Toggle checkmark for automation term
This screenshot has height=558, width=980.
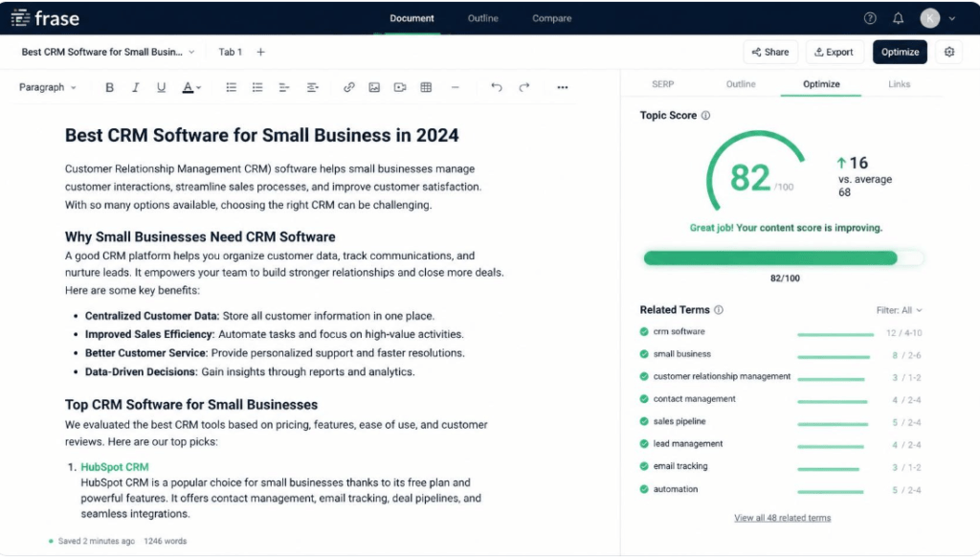(644, 489)
